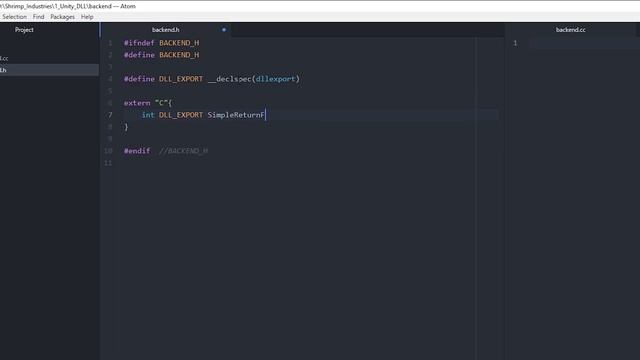
Task: Open the Packages menu
Action: (62, 17)
